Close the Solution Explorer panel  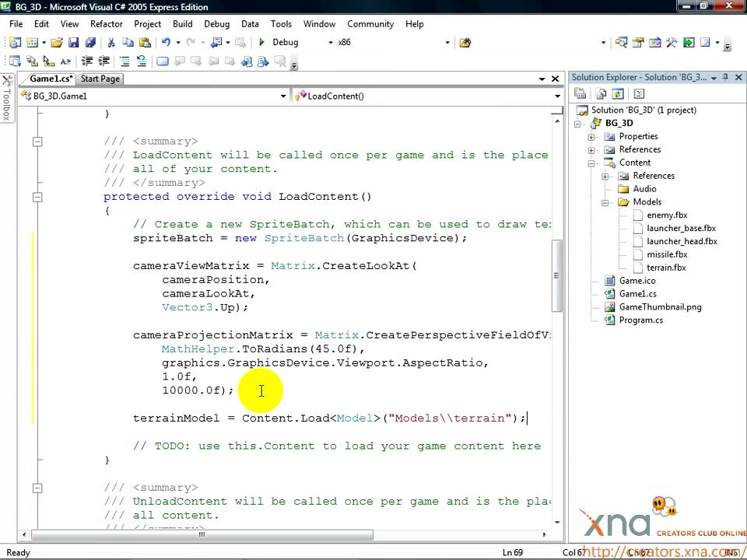(x=738, y=77)
